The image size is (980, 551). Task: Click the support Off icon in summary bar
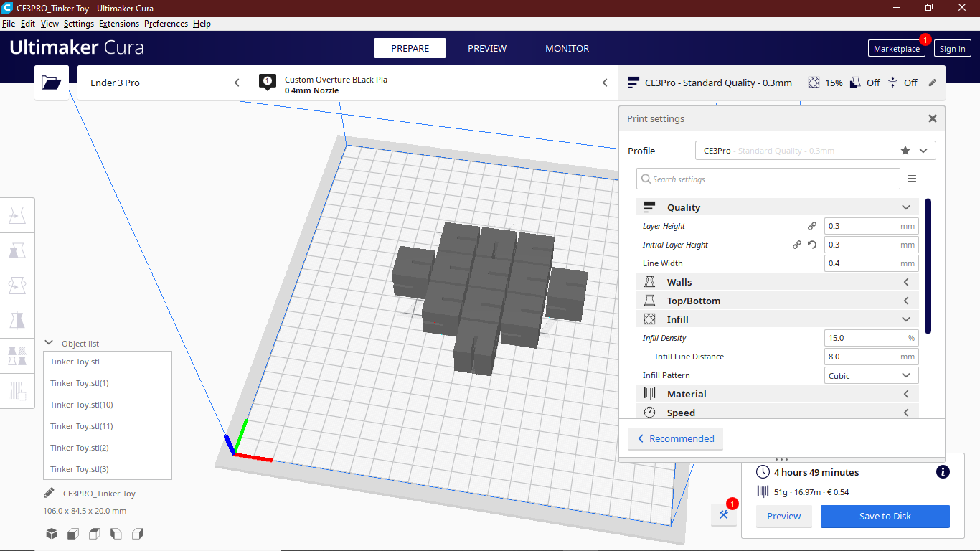(x=855, y=83)
